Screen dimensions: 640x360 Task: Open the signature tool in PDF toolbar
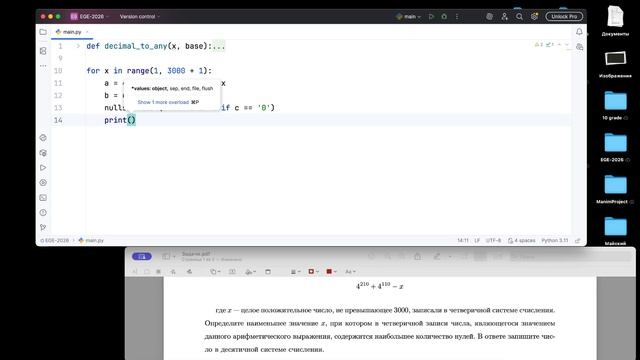(x=250, y=271)
